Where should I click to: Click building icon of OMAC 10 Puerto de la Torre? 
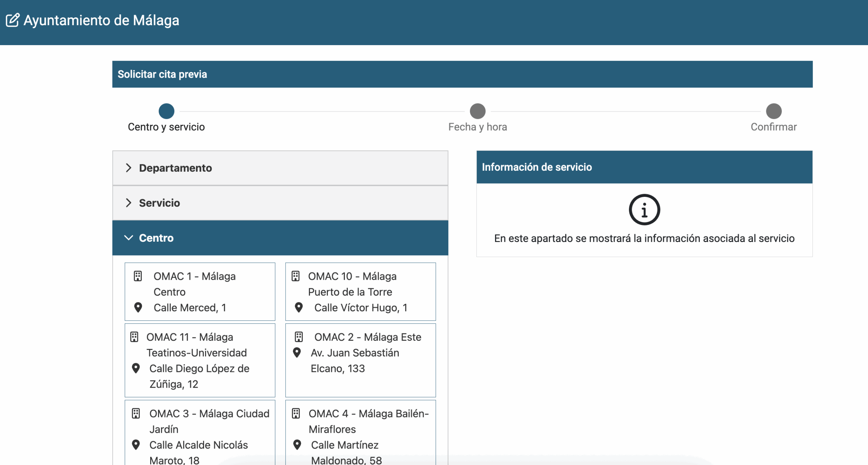[296, 276]
